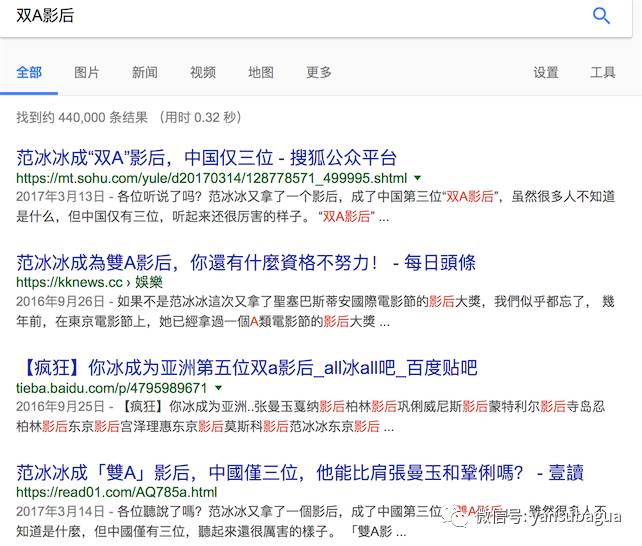
Task: Open the 每日頭條 result about 雙A影后
Action: (x=246, y=262)
